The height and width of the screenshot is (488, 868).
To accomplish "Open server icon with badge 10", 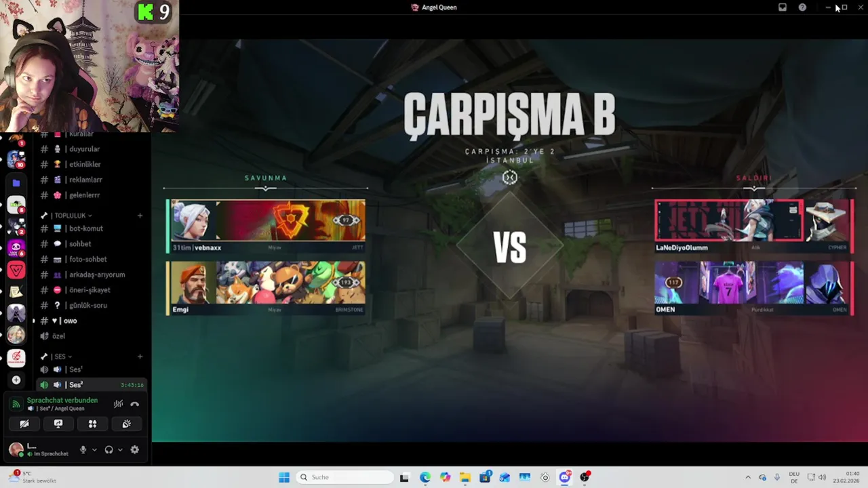I will point(16,160).
